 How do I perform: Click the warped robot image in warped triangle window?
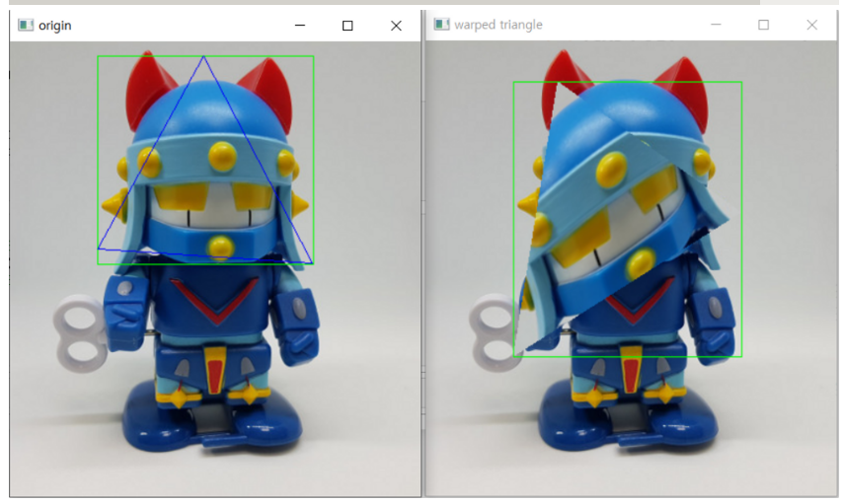pos(631,268)
